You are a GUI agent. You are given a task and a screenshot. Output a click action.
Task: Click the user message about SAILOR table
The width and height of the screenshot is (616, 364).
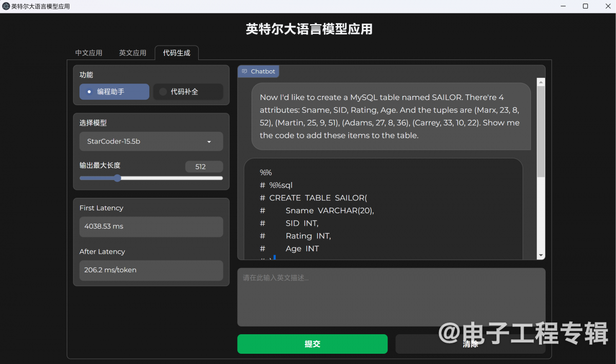tap(391, 116)
